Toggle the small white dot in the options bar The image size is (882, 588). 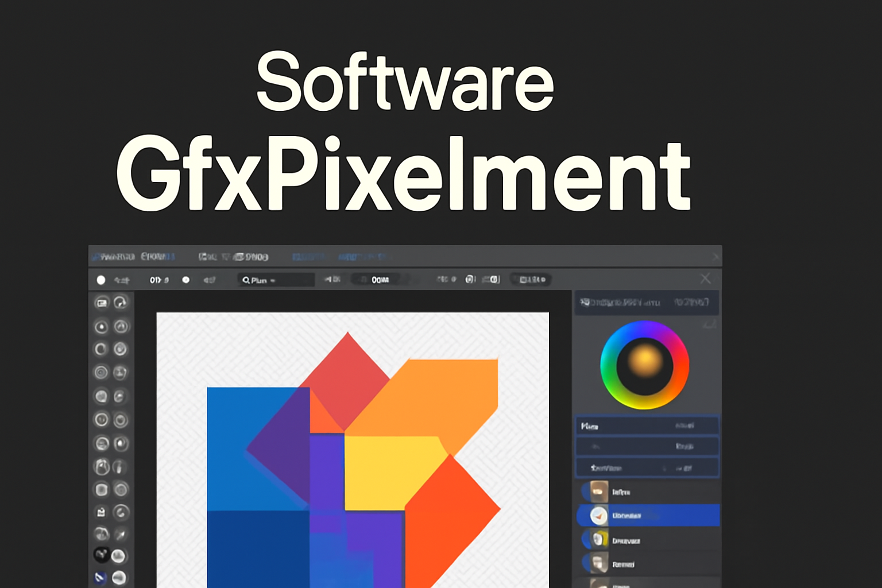click(185, 280)
